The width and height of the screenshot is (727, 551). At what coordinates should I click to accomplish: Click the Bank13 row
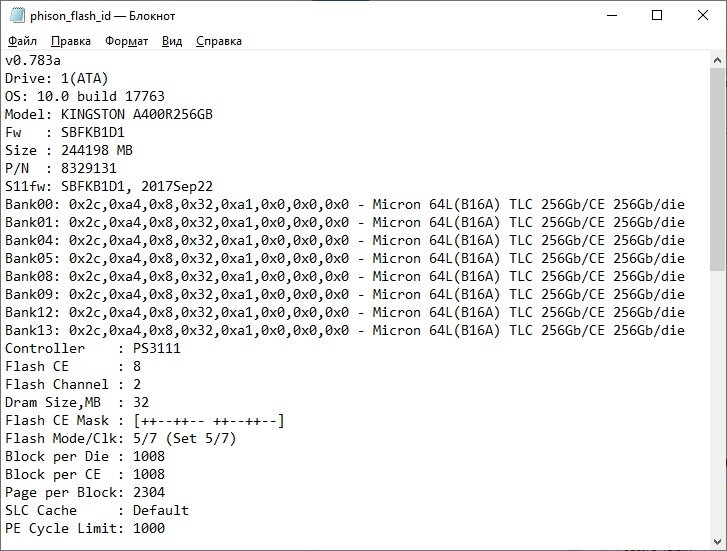(x=345, y=331)
